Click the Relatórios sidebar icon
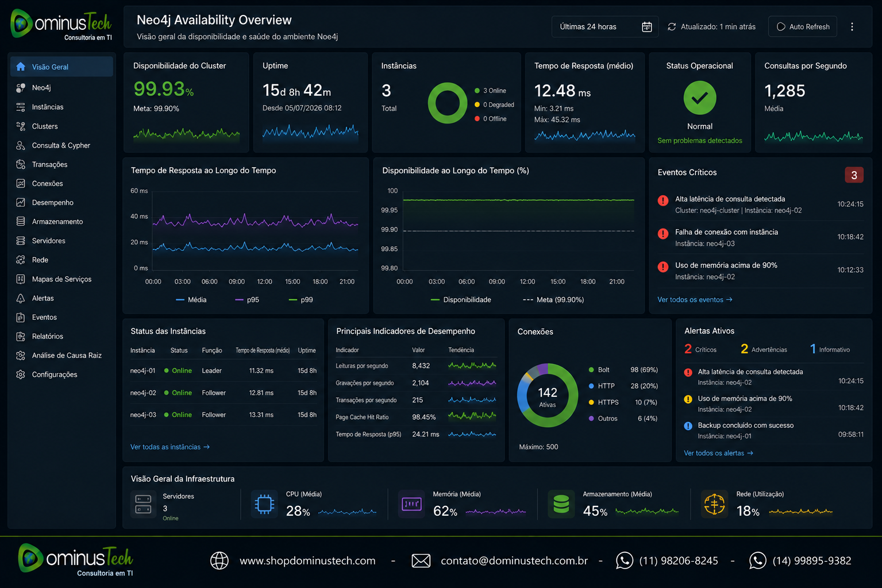This screenshot has height=588, width=882. pyautogui.click(x=21, y=336)
